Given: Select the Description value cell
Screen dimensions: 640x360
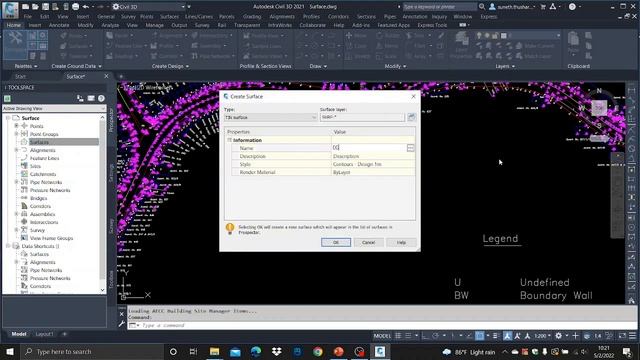Looking at the screenshot, I should [373, 156].
